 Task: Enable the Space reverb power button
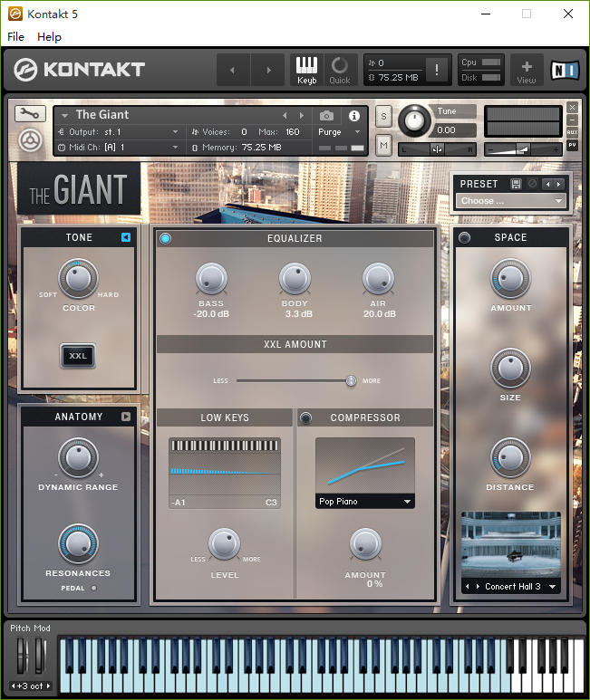point(465,237)
